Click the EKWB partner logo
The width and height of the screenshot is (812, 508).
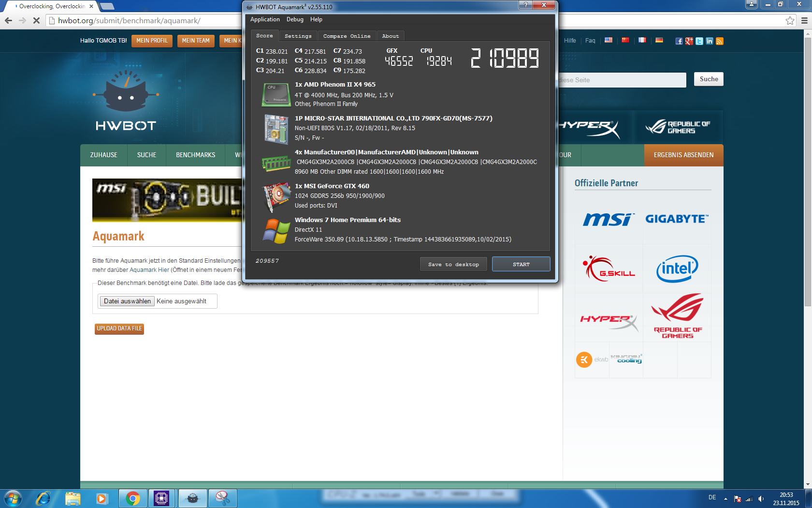pos(592,359)
